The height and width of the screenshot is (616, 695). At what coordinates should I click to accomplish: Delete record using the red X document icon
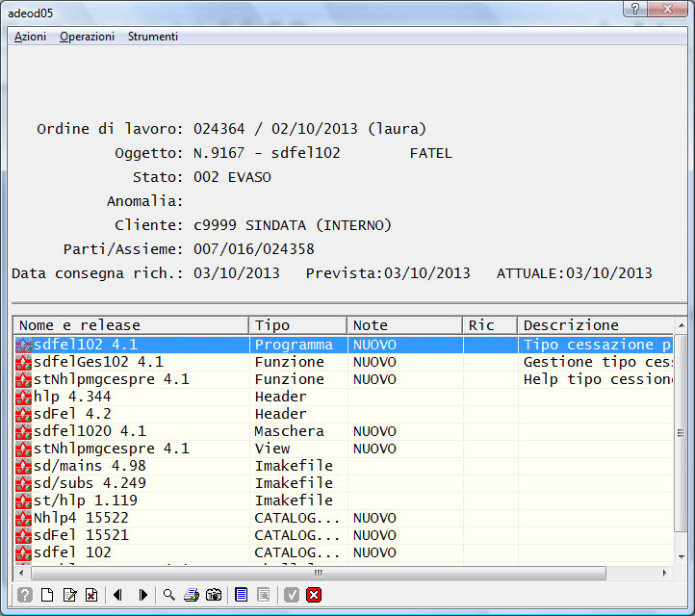tap(91, 595)
